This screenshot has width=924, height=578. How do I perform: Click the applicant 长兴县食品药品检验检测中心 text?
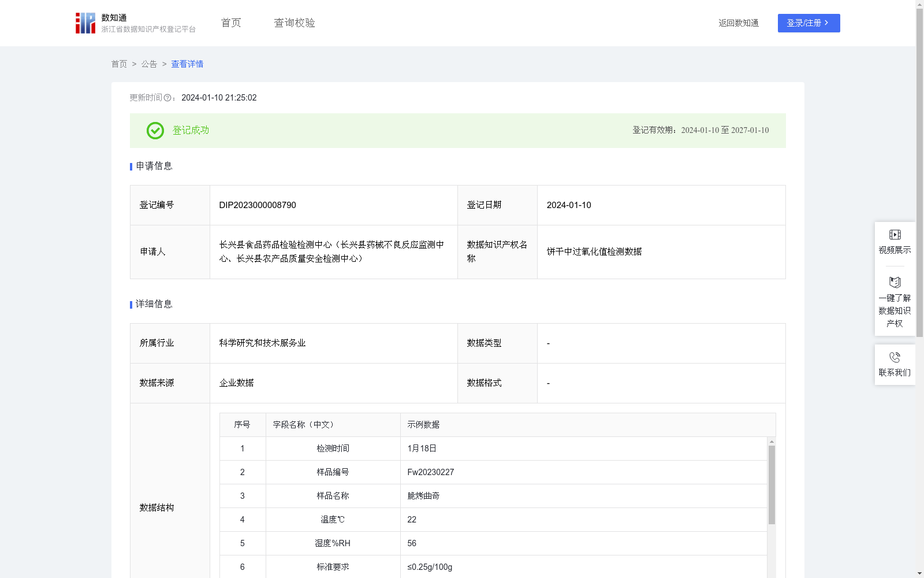(x=331, y=252)
